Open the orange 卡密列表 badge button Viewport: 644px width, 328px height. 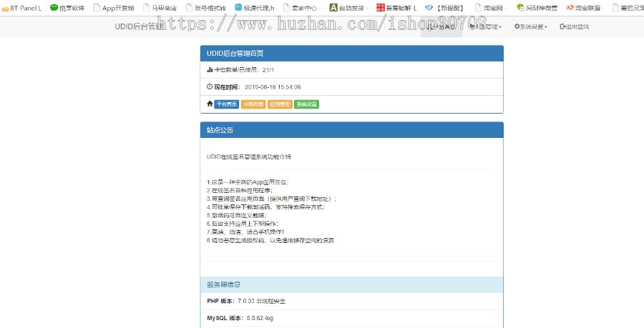[x=253, y=104]
